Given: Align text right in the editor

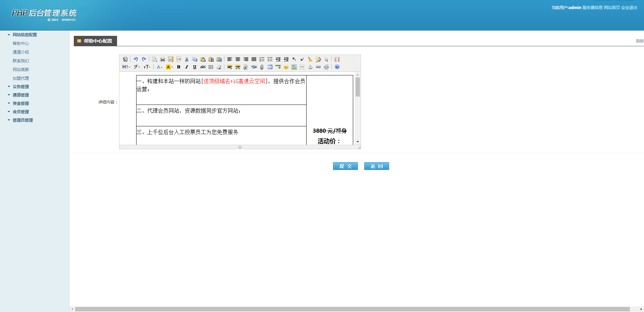Looking at the screenshot, I should (x=246, y=59).
